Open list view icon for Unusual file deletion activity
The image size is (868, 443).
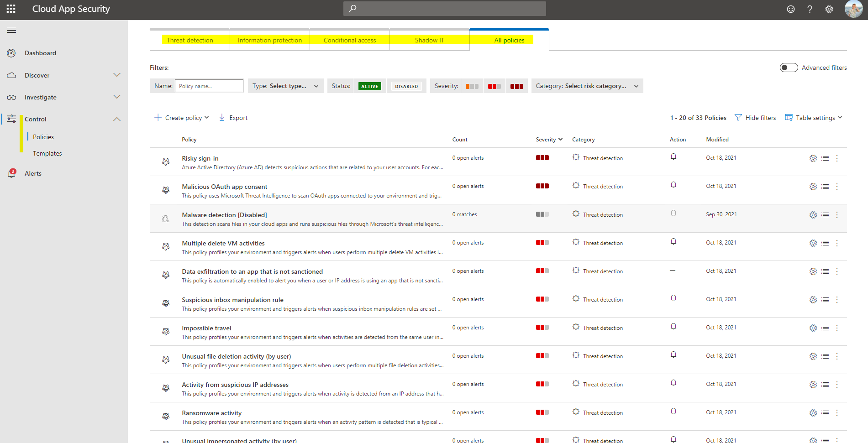[x=825, y=356]
